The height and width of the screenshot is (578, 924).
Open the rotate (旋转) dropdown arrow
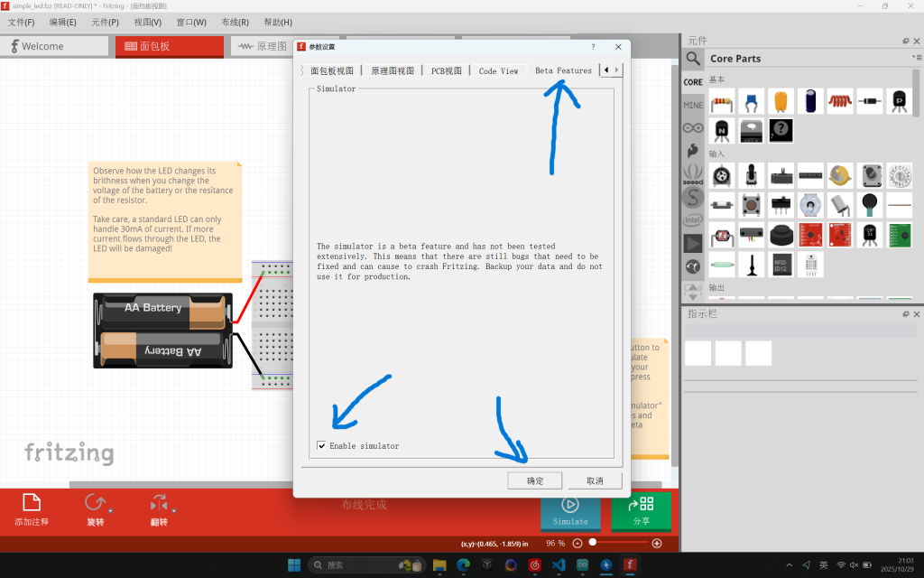tap(109, 512)
